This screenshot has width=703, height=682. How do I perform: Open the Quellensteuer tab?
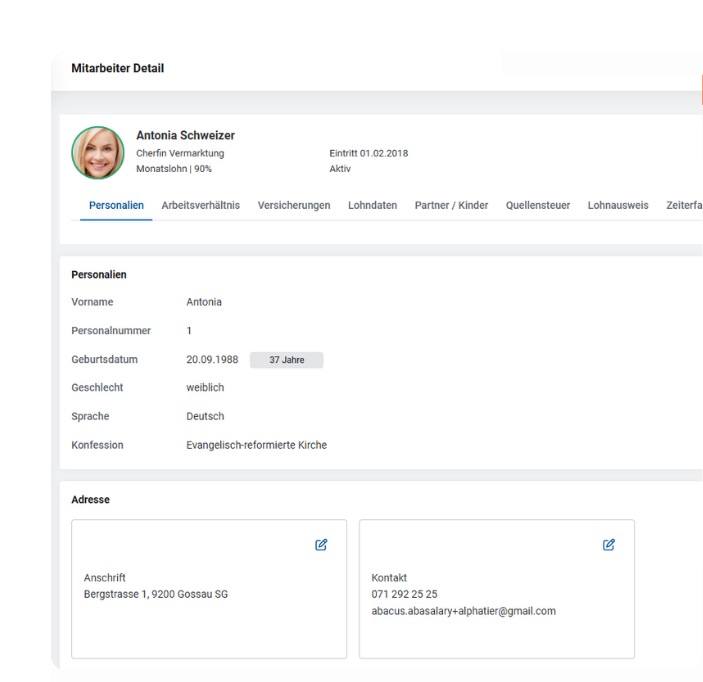[x=538, y=205]
